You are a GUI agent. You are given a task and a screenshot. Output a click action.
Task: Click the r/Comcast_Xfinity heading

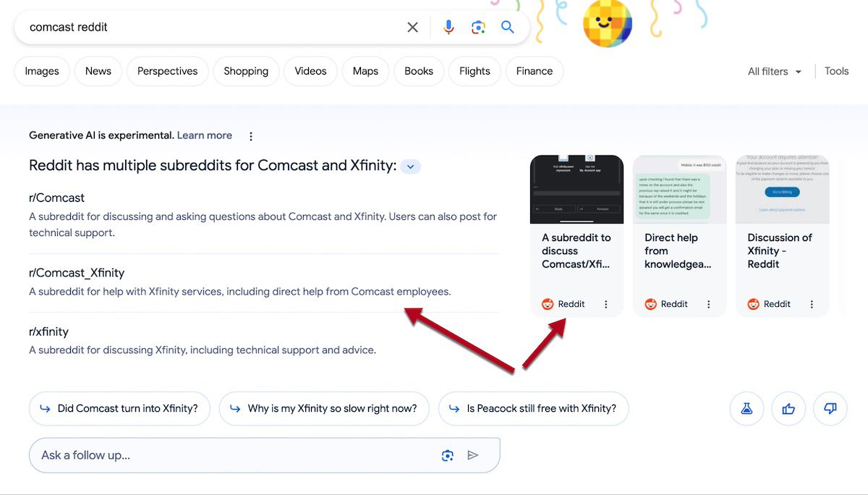click(x=77, y=274)
